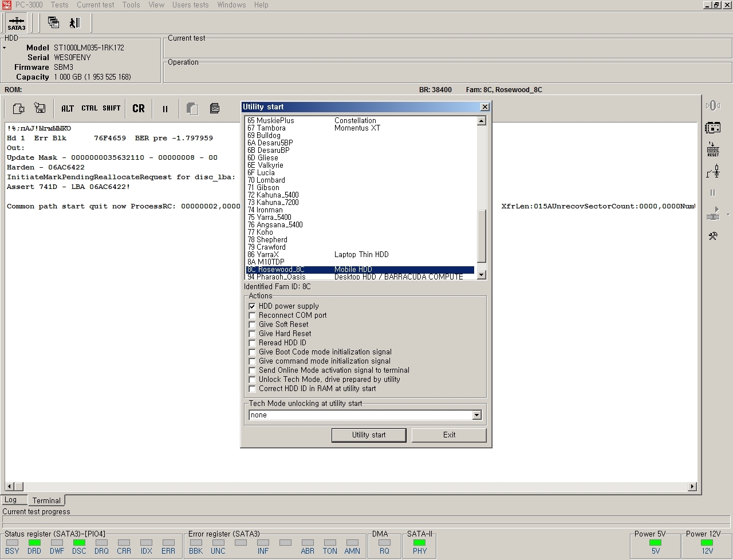Toggle the CTRL key terminal button
The image size is (733, 560).
89,108
